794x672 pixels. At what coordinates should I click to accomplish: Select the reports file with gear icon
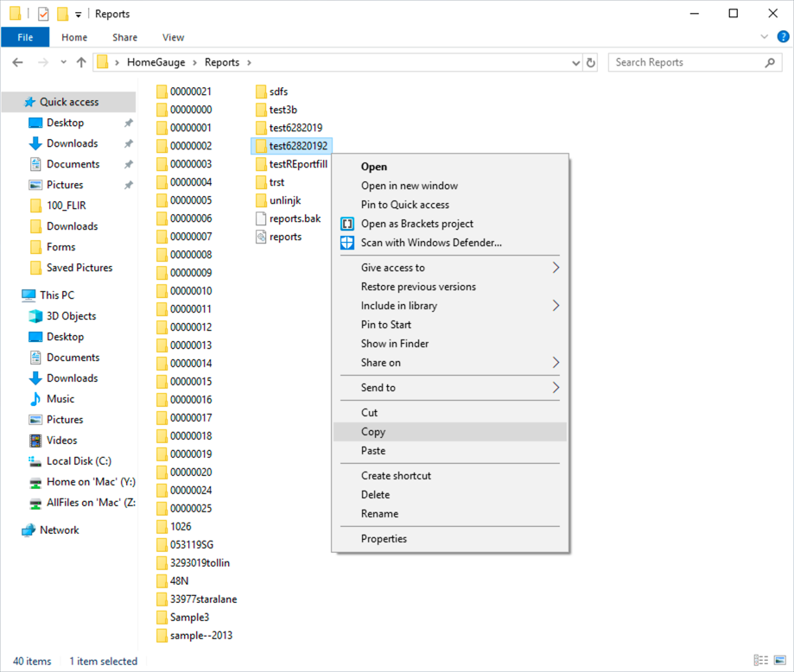tap(279, 237)
